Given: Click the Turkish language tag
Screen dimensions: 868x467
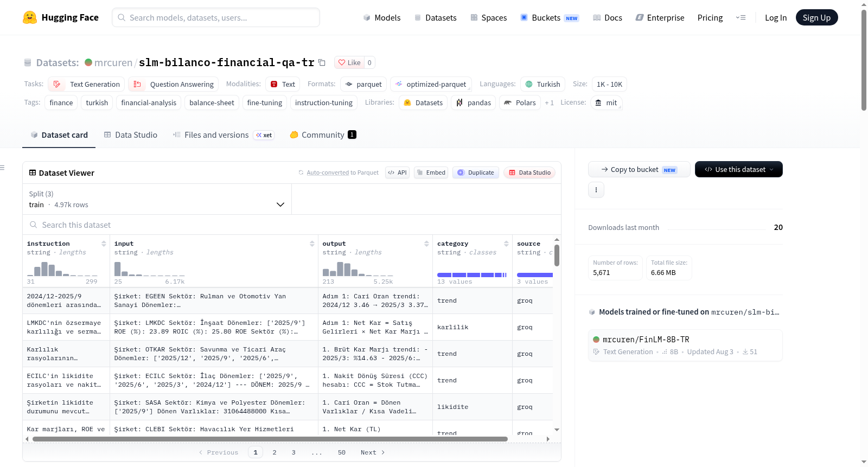Looking at the screenshot, I should point(542,84).
